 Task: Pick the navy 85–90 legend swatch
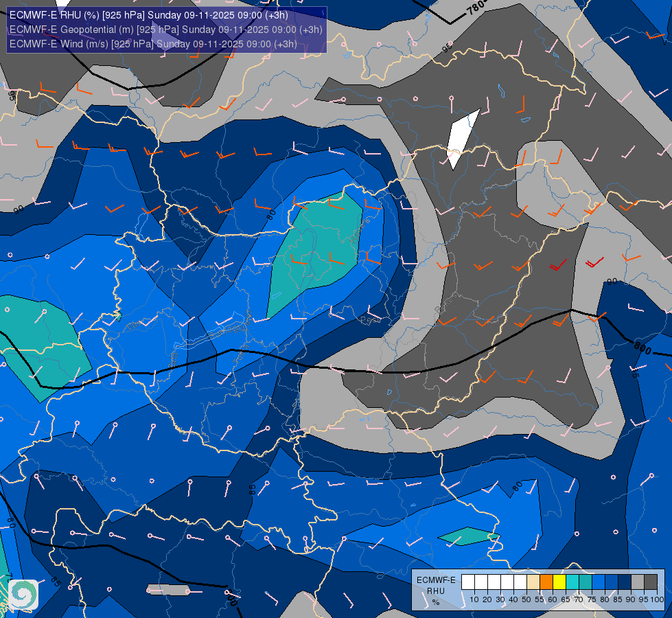pyautogui.click(x=625, y=582)
